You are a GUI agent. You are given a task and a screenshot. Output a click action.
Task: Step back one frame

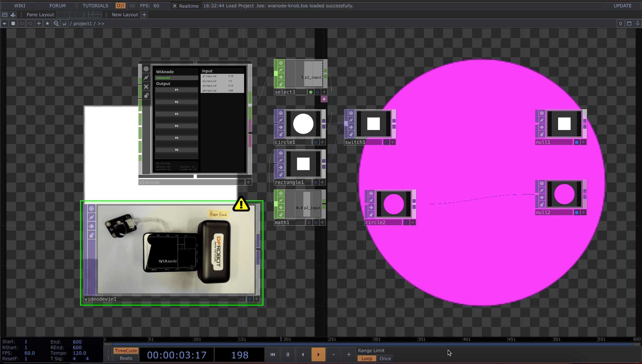(x=333, y=355)
